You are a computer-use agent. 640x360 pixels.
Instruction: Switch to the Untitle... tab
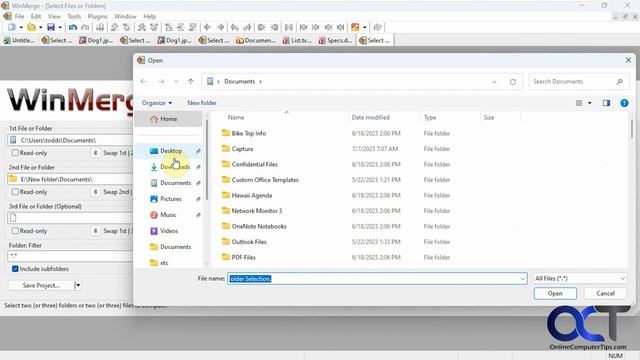point(19,40)
